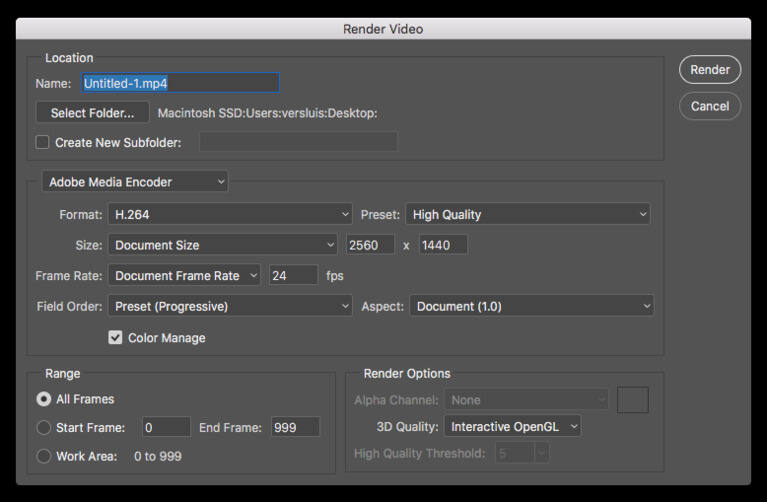Click the Start Frame field showing 0
Image resolution: width=767 pixels, height=502 pixels.
pyautogui.click(x=166, y=427)
